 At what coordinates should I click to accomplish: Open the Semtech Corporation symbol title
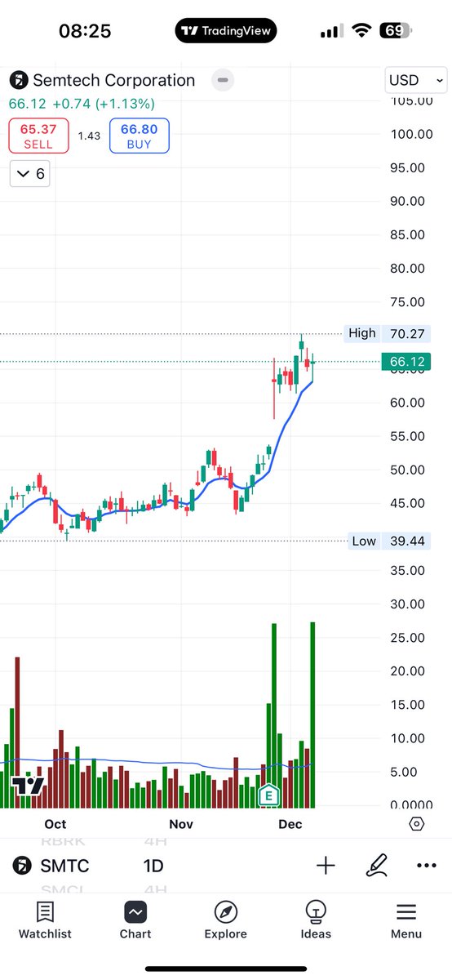(x=113, y=80)
